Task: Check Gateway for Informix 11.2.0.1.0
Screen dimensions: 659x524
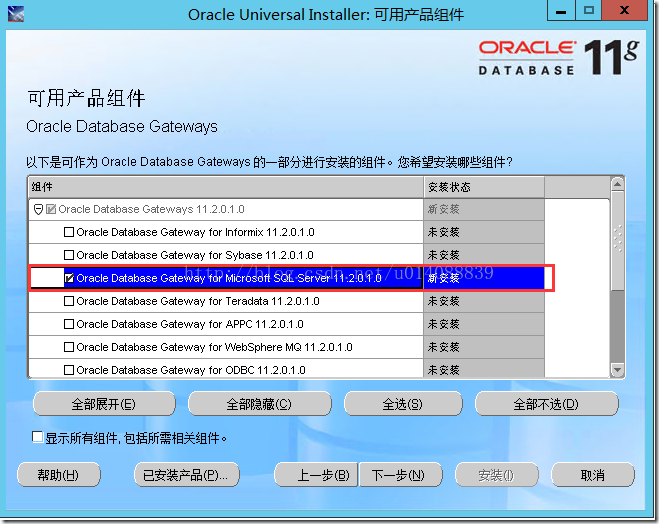Action: point(69,232)
